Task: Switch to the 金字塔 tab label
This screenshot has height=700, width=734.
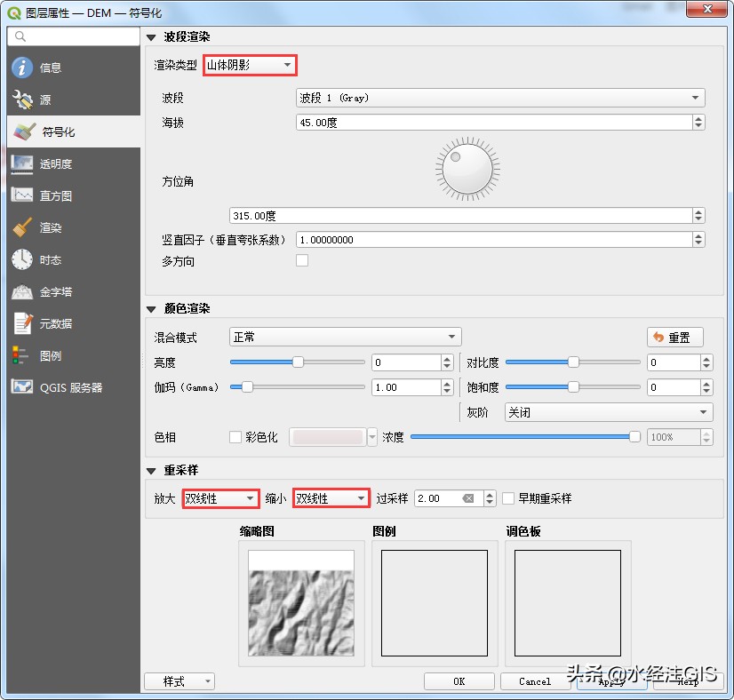Action: point(56,292)
